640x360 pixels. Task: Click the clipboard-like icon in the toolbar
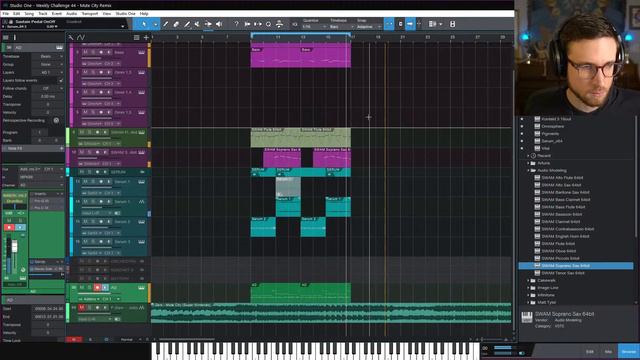pyautogui.click(x=452, y=24)
